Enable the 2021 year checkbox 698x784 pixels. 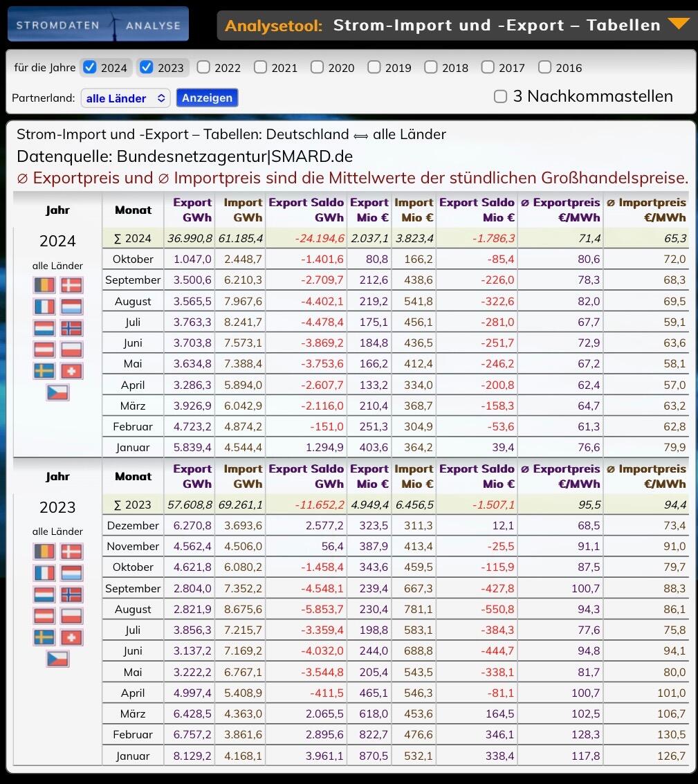coord(260,67)
